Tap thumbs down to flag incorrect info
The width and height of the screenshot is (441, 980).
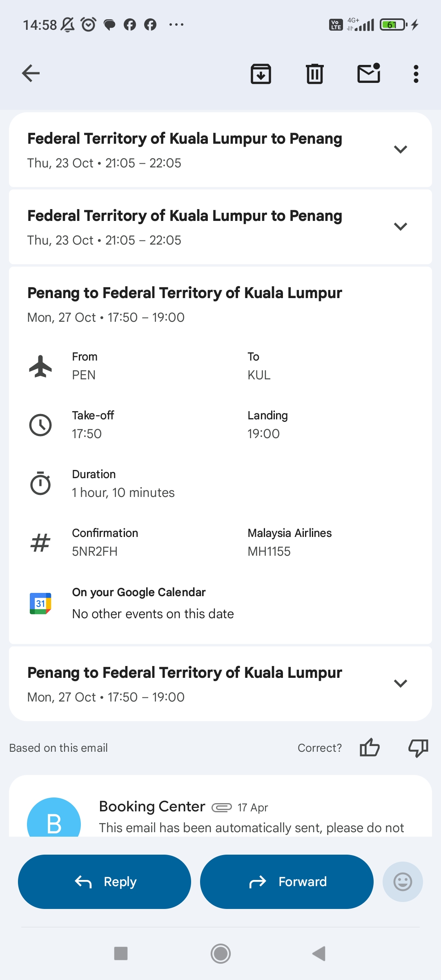[418, 748]
